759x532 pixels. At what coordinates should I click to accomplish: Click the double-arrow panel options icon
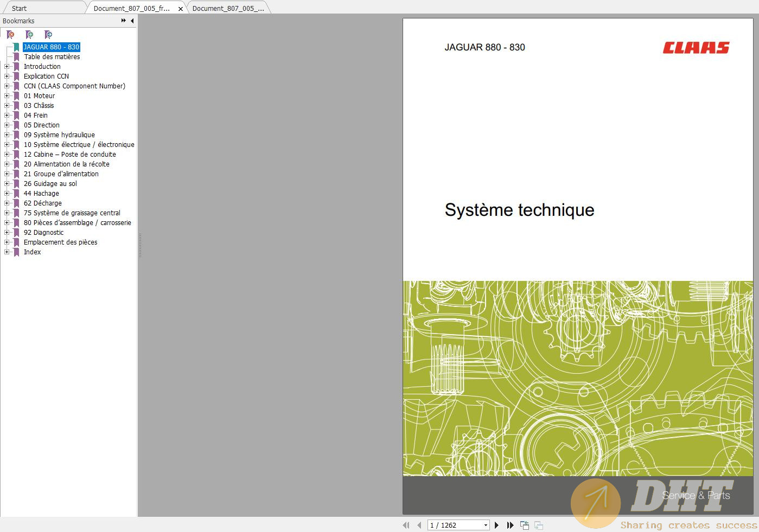(124, 21)
